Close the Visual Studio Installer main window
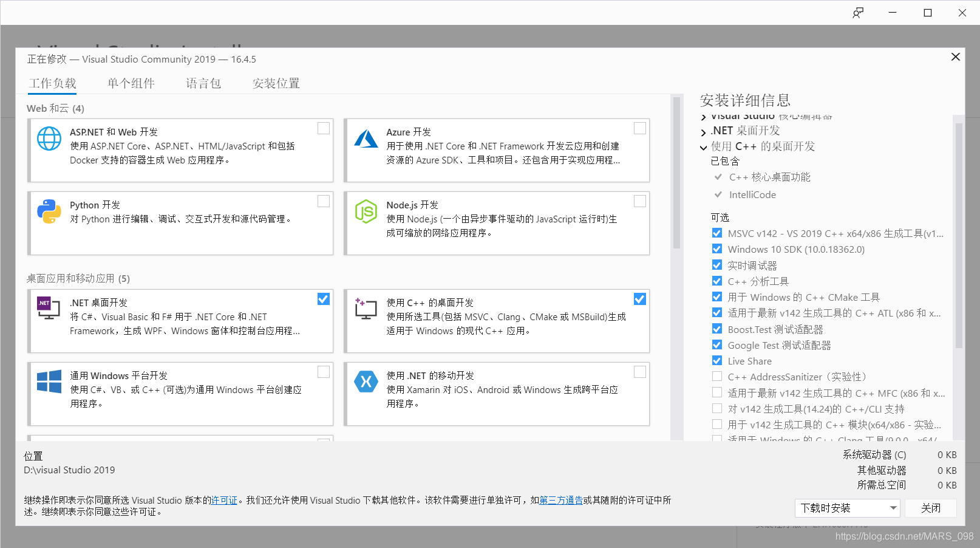 (962, 13)
